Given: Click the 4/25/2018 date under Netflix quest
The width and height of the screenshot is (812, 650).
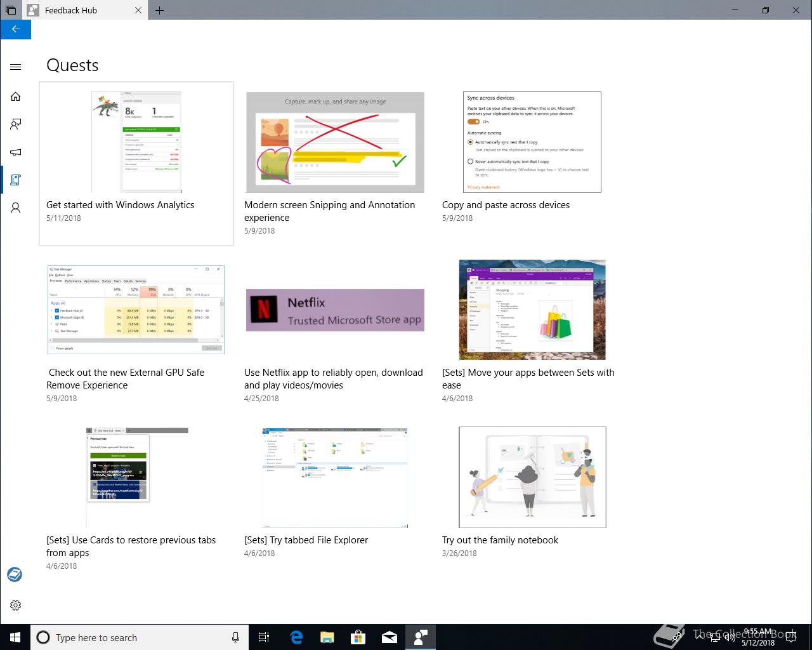Looking at the screenshot, I should click(x=261, y=399).
